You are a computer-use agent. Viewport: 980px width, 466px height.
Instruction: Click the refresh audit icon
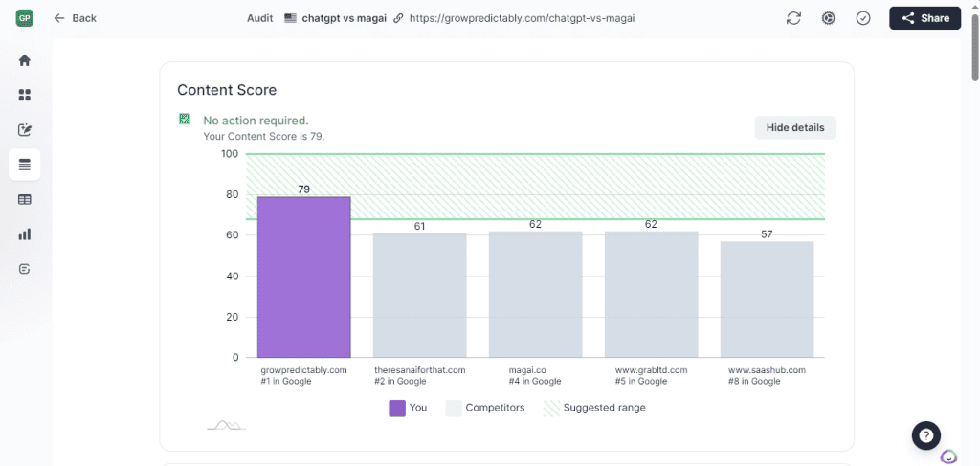tap(793, 18)
